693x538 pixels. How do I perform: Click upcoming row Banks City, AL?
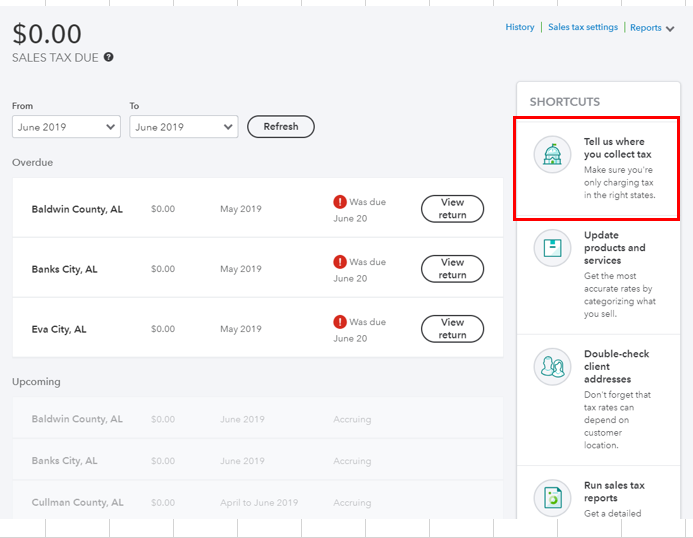click(258, 461)
